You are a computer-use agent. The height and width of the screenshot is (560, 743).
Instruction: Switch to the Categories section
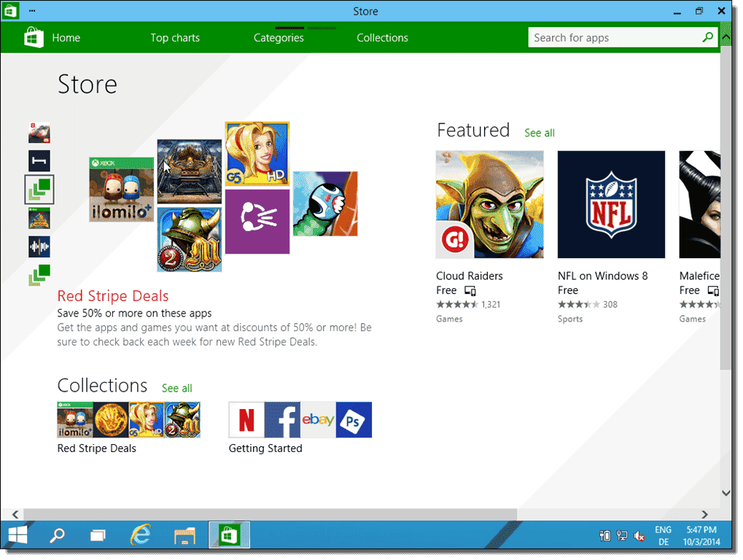279,37
